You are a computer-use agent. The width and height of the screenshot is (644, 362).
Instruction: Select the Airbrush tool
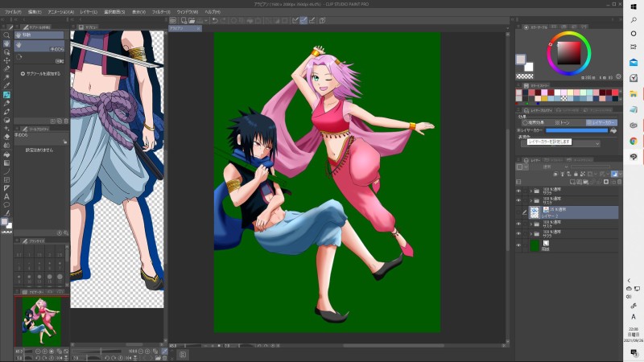pyautogui.click(x=6, y=120)
